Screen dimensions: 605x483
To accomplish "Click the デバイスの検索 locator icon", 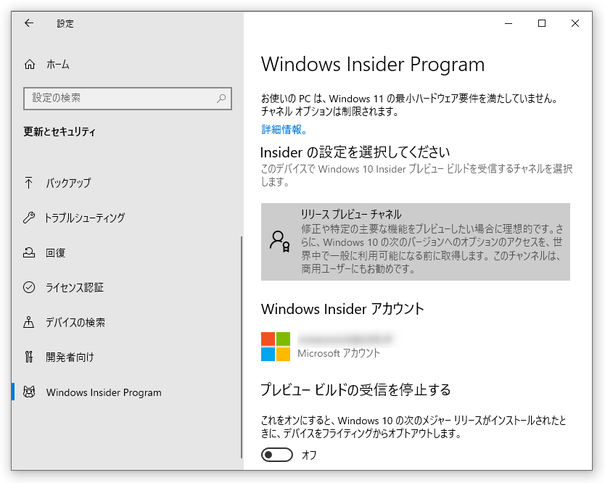I will (x=29, y=322).
